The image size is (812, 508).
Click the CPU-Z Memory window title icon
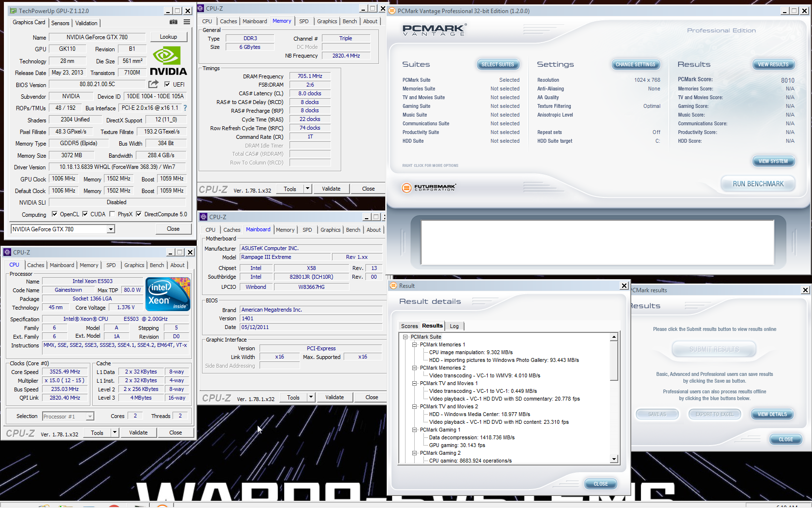(x=201, y=8)
